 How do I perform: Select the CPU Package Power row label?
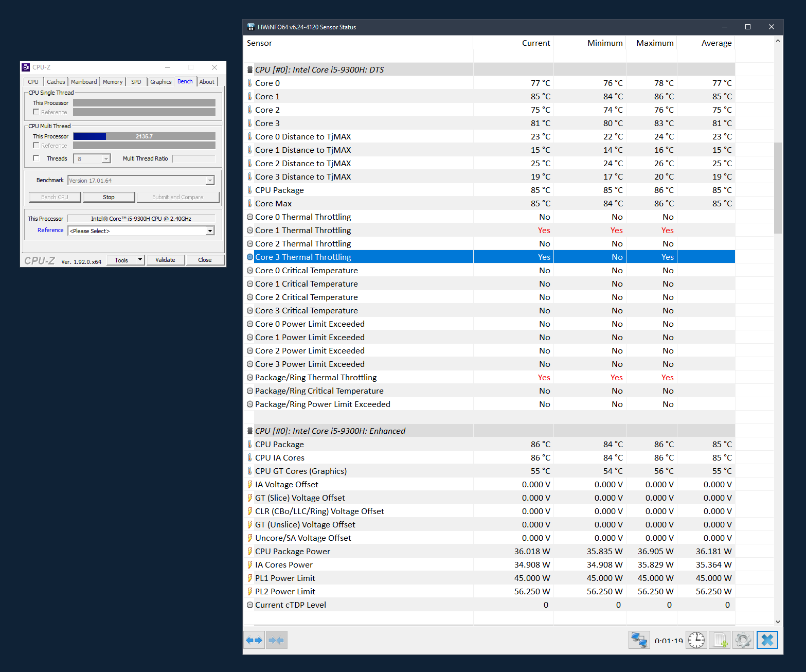pyautogui.click(x=293, y=551)
